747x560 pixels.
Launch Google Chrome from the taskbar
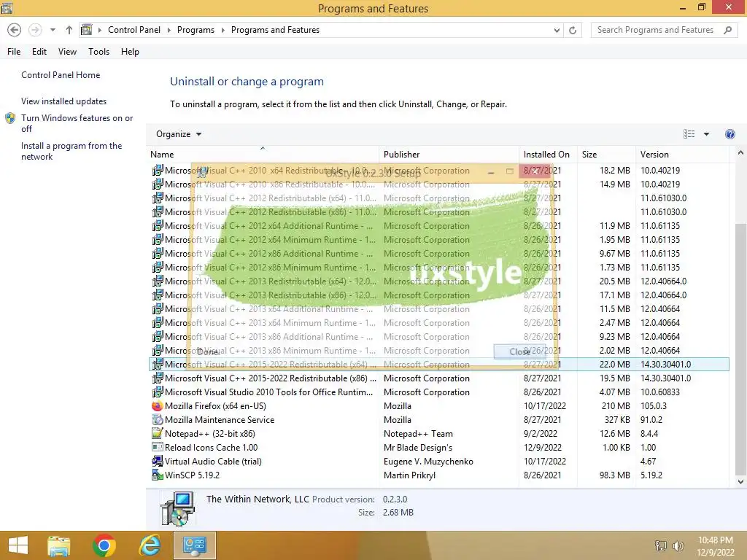tap(104, 545)
